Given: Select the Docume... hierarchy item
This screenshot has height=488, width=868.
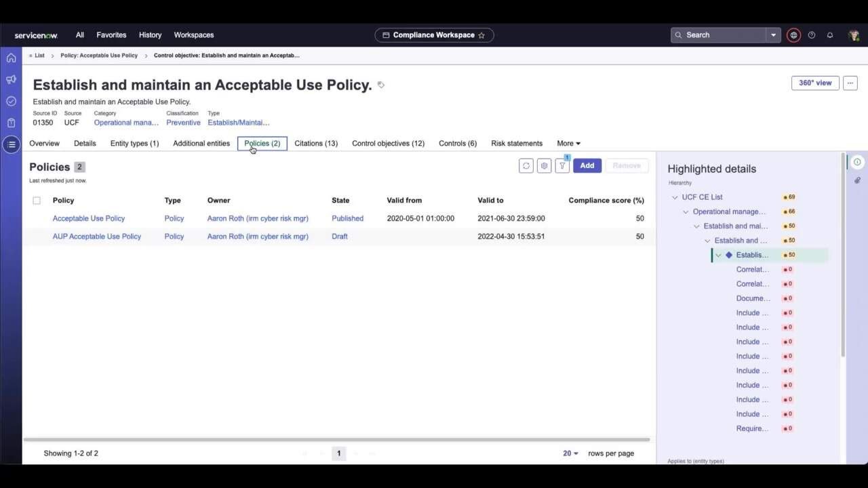Looking at the screenshot, I should 753,298.
